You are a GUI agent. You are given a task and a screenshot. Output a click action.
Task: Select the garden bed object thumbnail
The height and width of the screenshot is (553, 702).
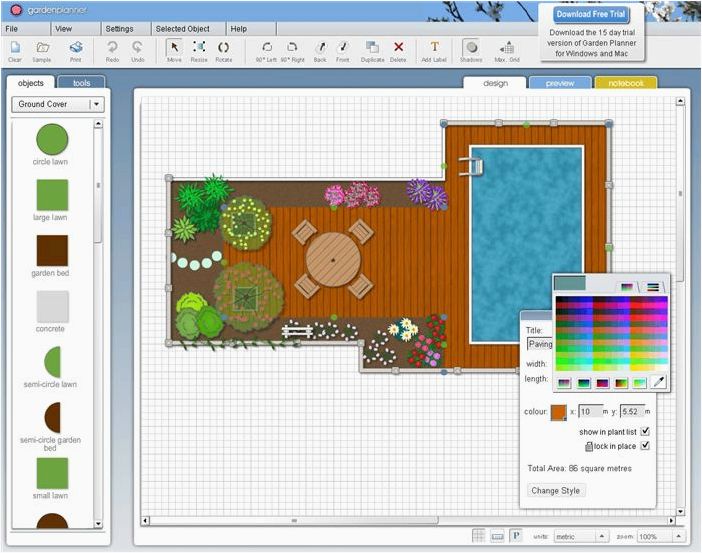[x=52, y=251]
